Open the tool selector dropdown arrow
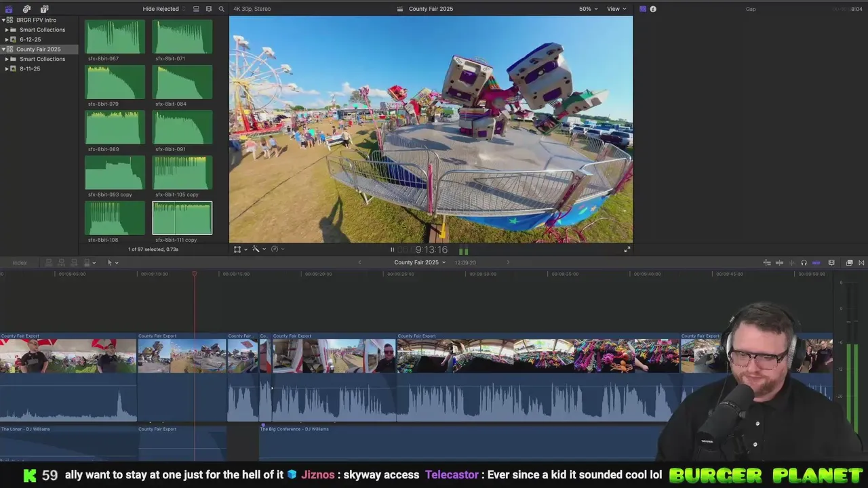The height and width of the screenshot is (488, 868). click(117, 263)
